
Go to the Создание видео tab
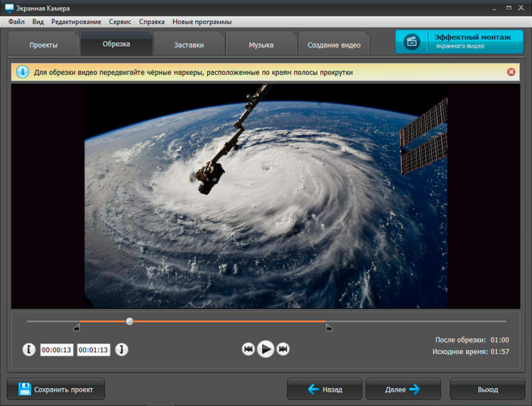click(334, 45)
